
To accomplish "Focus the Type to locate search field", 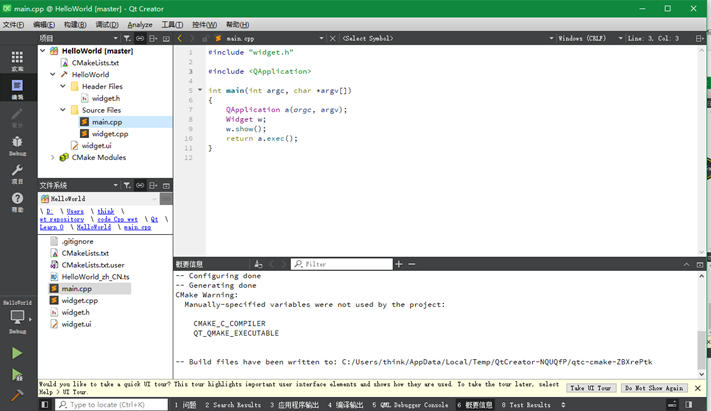I will pos(112,404).
